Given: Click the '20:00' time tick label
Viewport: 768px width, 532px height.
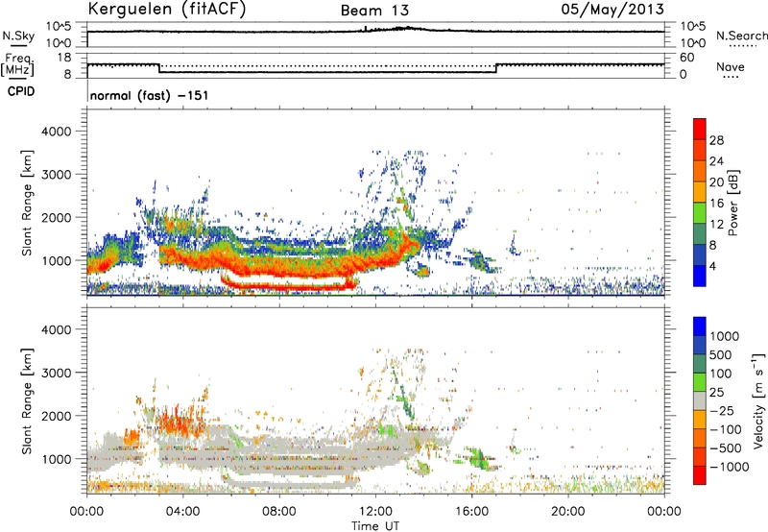Looking at the screenshot, I should point(567,512).
